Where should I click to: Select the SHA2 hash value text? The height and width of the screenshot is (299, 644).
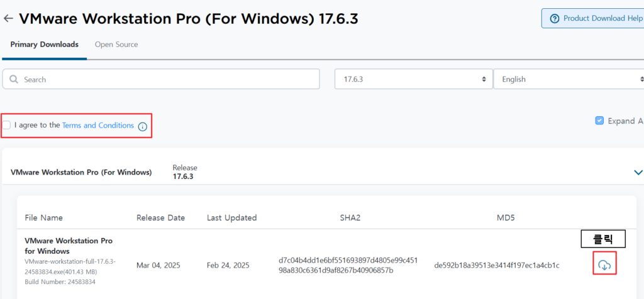click(348, 266)
